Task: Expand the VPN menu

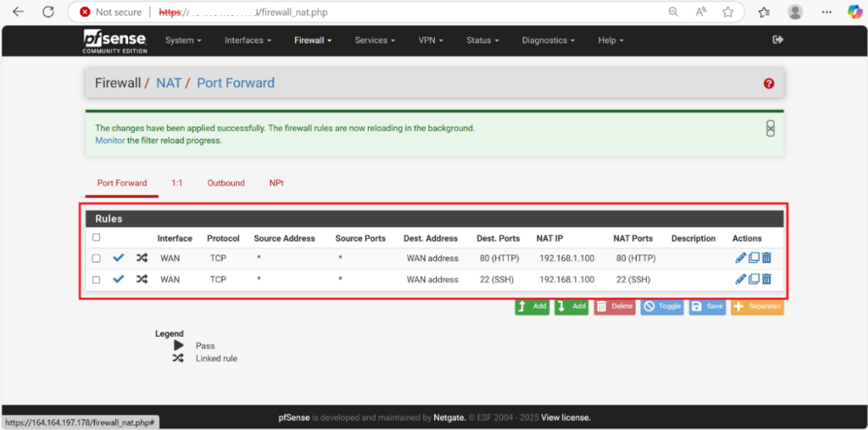Action: click(x=430, y=41)
